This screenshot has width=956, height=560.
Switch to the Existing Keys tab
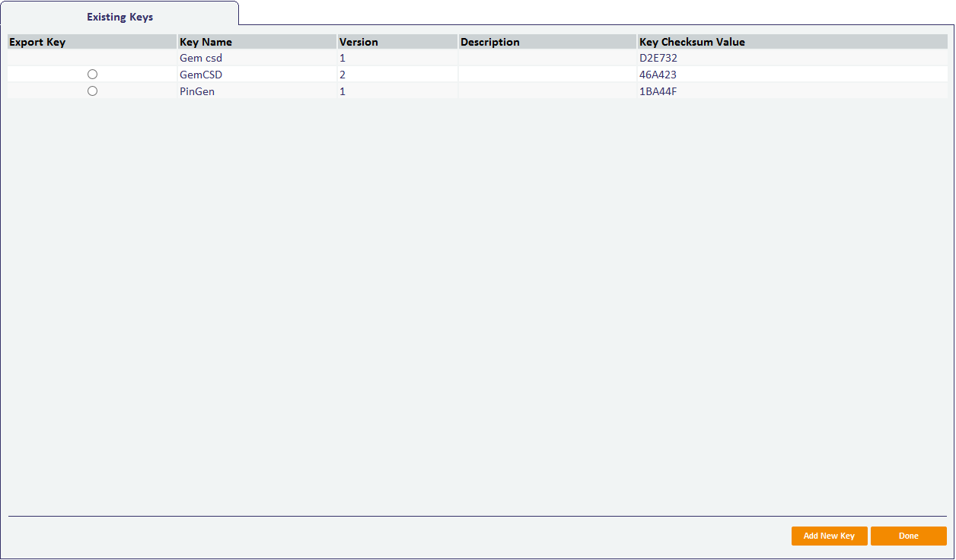120,17
